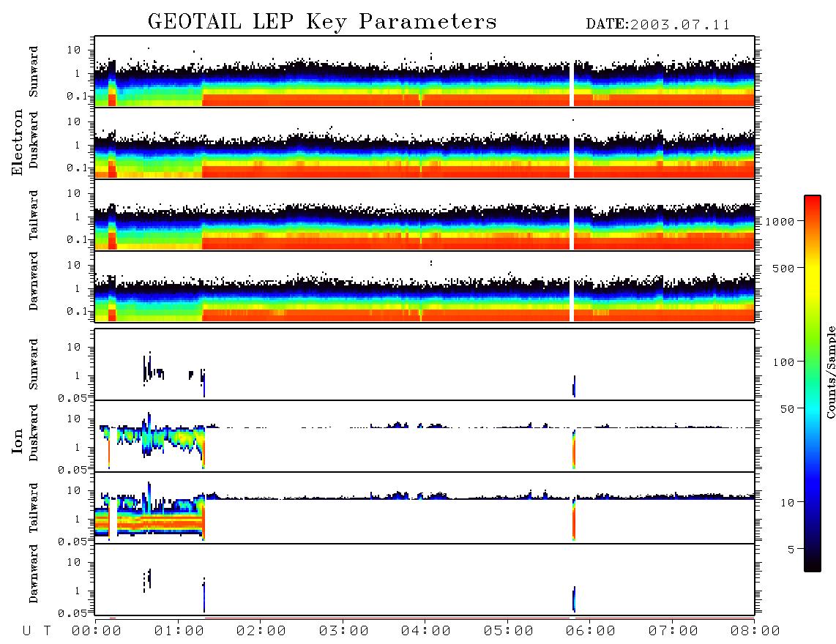This screenshot has height=644, width=836.
Task: Select the 07:00 time tick label
Action: coord(673,632)
